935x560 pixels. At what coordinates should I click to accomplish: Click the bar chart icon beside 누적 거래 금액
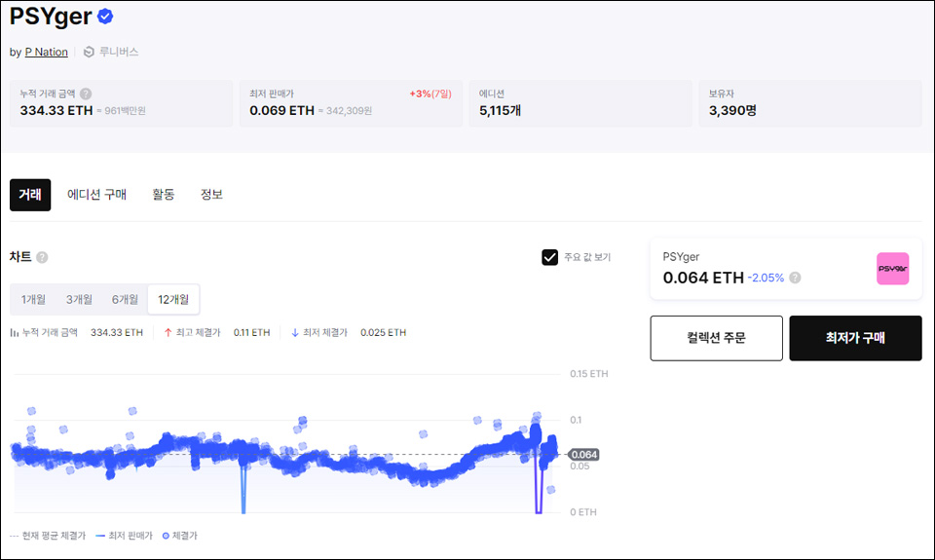15,333
